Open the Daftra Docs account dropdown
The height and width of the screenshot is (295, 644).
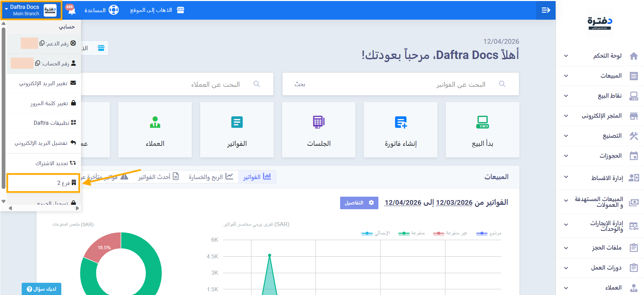(x=32, y=10)
